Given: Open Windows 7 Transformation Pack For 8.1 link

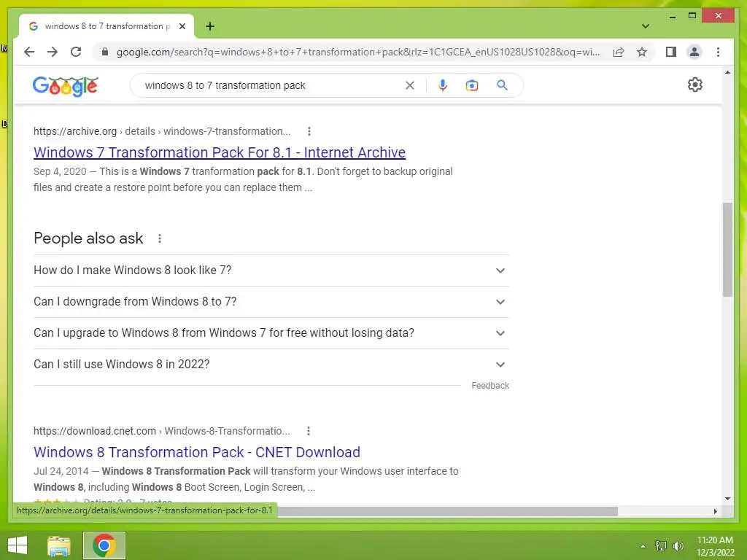Looking at the screenshot, I should (x=220, y=152).
